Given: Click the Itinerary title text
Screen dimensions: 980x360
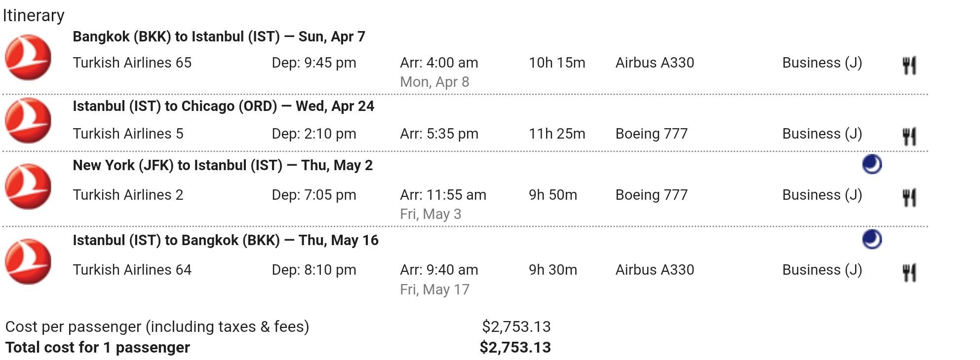Looking at the screenshot, I should (x=34, y=15).
